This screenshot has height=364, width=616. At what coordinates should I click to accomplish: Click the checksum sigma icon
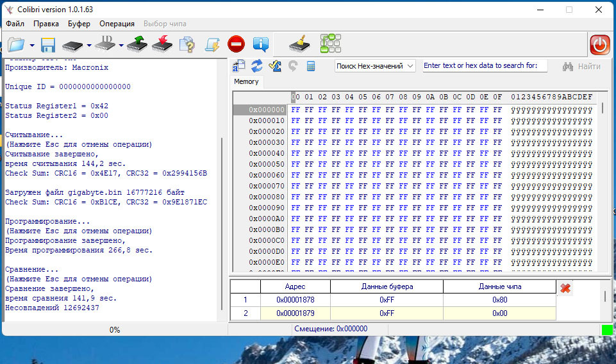275,66
